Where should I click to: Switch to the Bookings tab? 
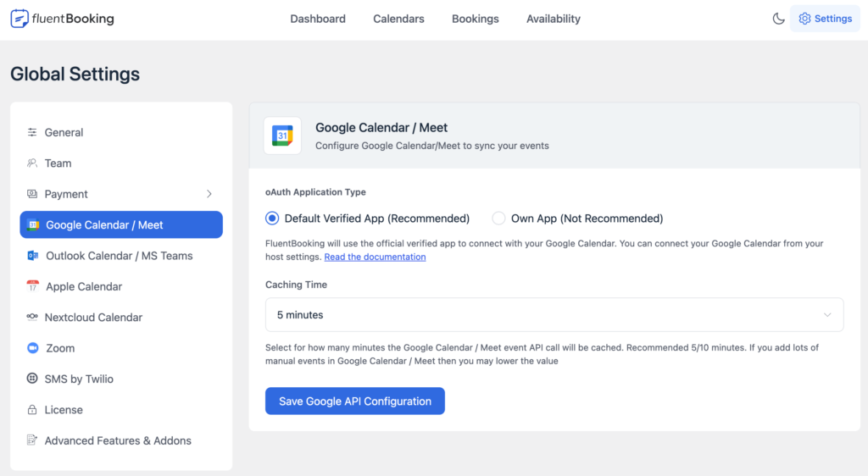(x=475, y=19)
